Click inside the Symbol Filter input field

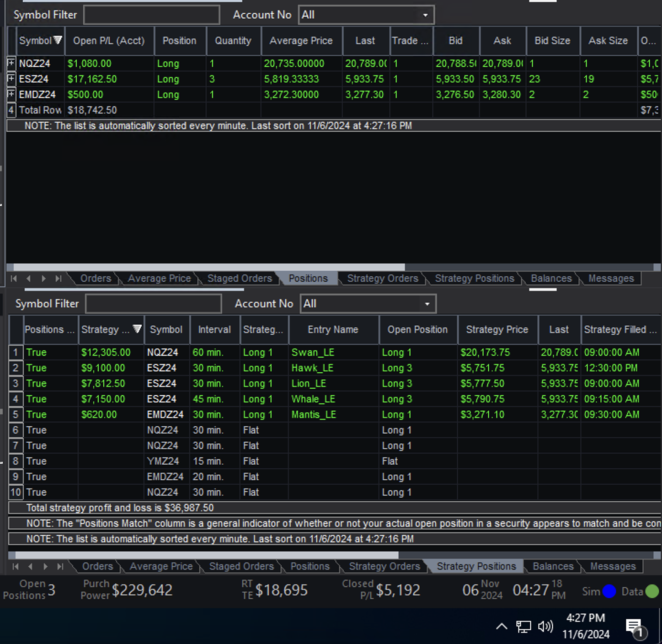coord(151,14)
